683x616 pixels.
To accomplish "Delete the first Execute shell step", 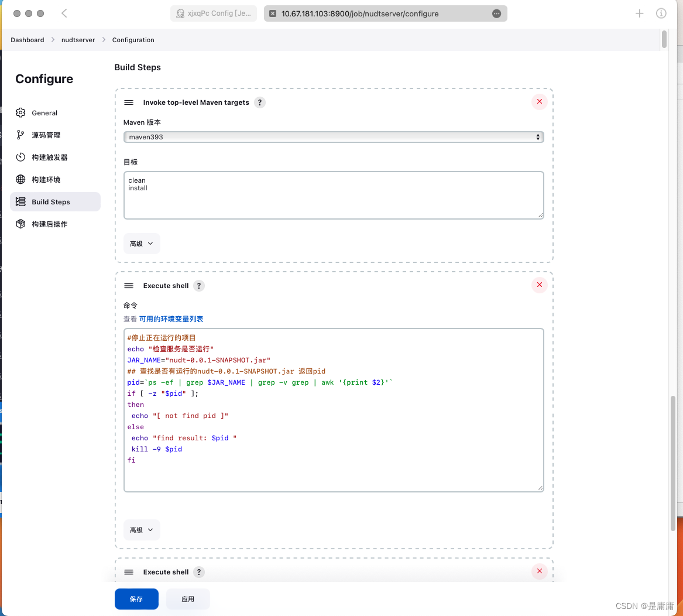I will click(539, 285).
